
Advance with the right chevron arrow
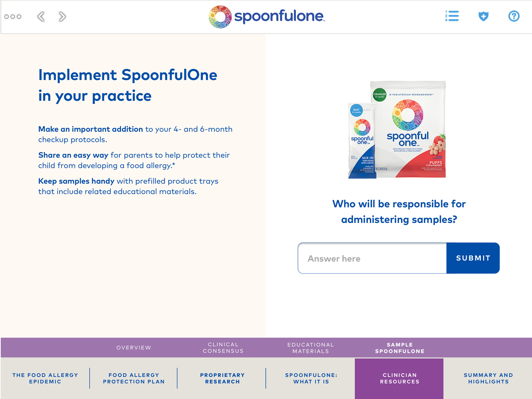click(62, 17)
